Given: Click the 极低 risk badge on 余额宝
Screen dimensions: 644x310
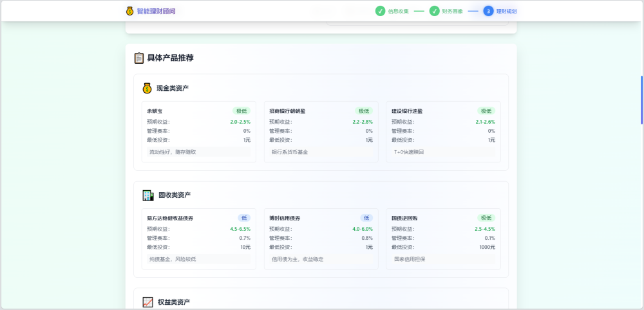Looking at the screenshot, I should (241, 111).
